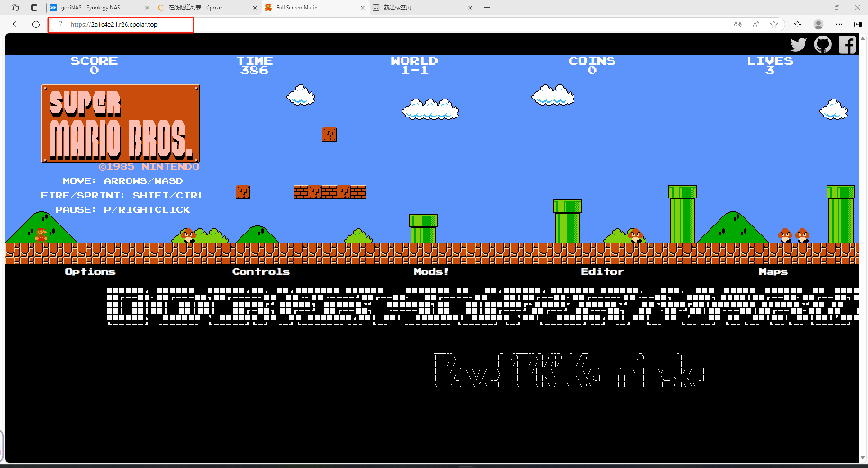
Task: Close the Cpolar tab
Action: (x=255, y=8)
